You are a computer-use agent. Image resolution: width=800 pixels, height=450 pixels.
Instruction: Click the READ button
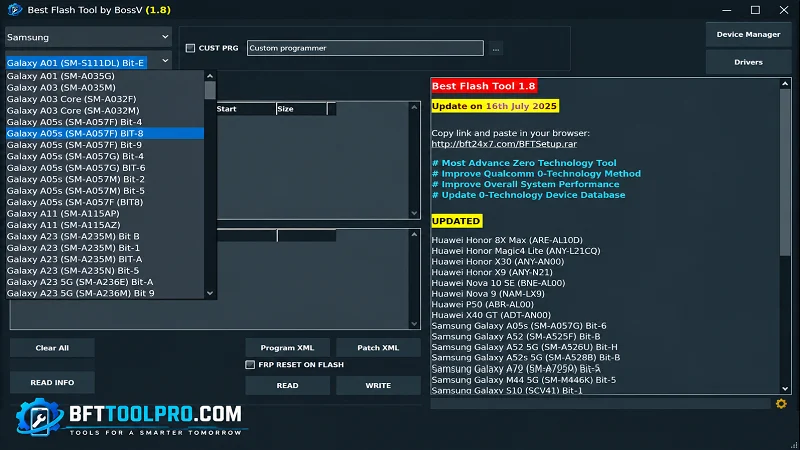[x=287, y=385]
